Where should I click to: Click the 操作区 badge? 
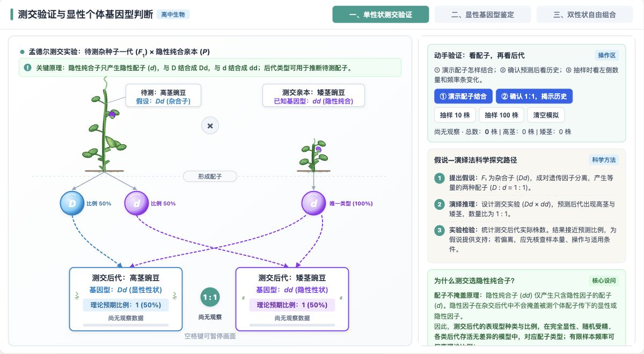pos(607,55)
